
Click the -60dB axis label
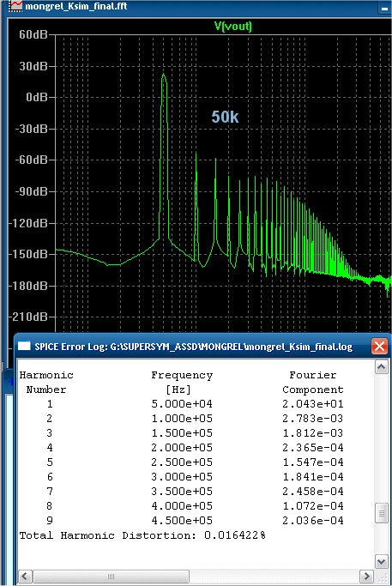point(31,160)
